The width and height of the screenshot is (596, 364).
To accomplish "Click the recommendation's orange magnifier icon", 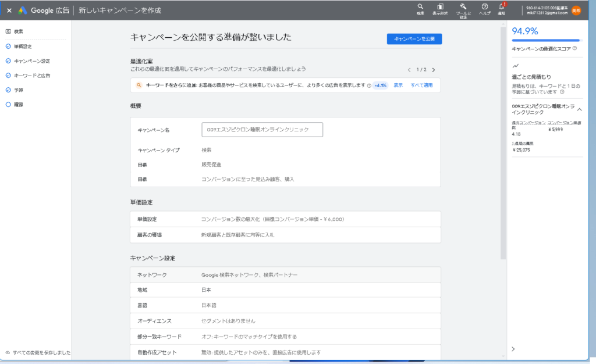I will [x=139, y=85].
